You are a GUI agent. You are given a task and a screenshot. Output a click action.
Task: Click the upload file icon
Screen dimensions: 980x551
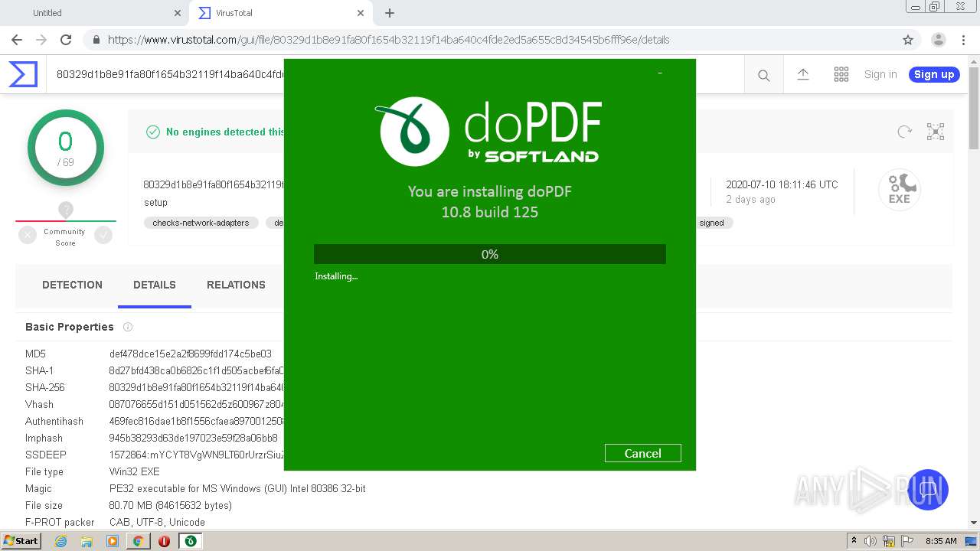(x=802, y=74)
